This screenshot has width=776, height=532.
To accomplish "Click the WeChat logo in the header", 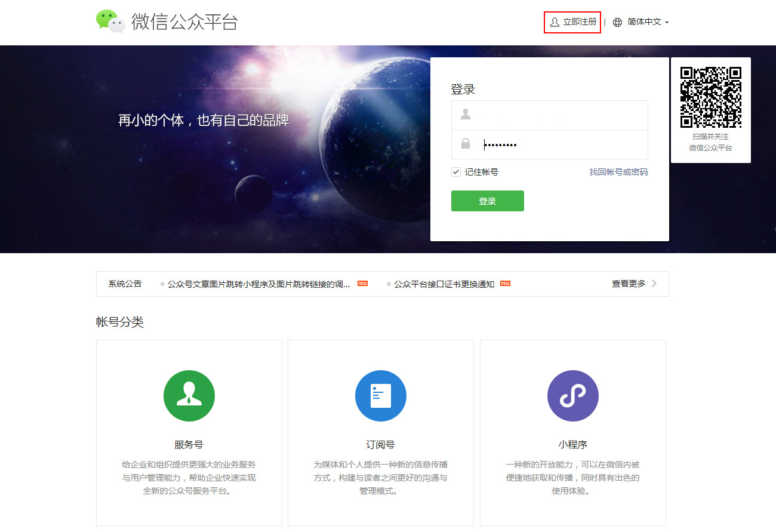I will pos(110,21).
